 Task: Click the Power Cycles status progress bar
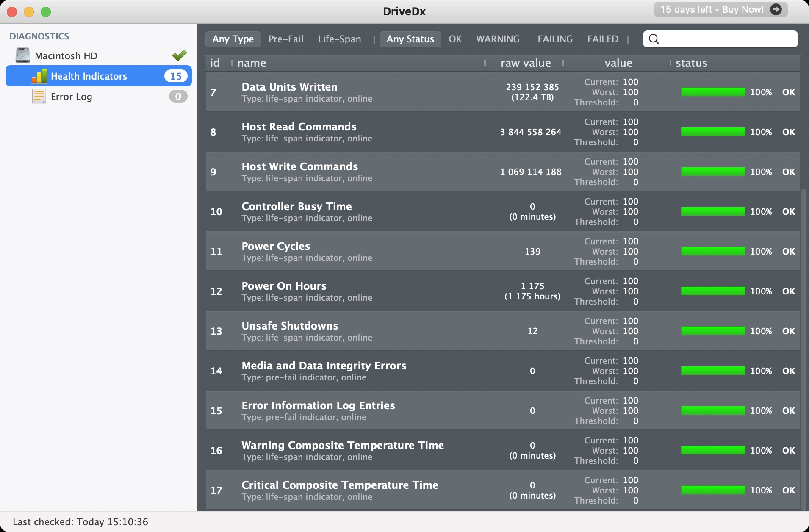click(x=713, y=251)
